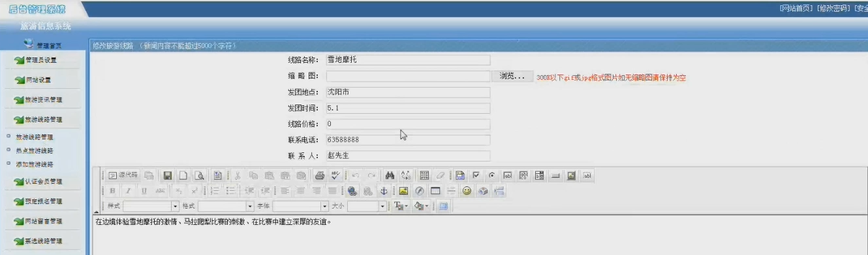Insert a bulleted list
Viewport: 868px width, 255px height.
[230, 191]
